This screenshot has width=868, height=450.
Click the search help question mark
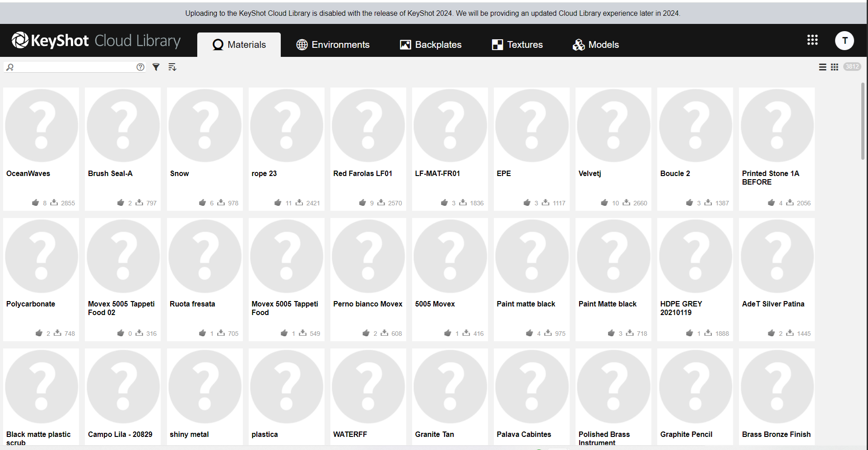coord(140,67)
